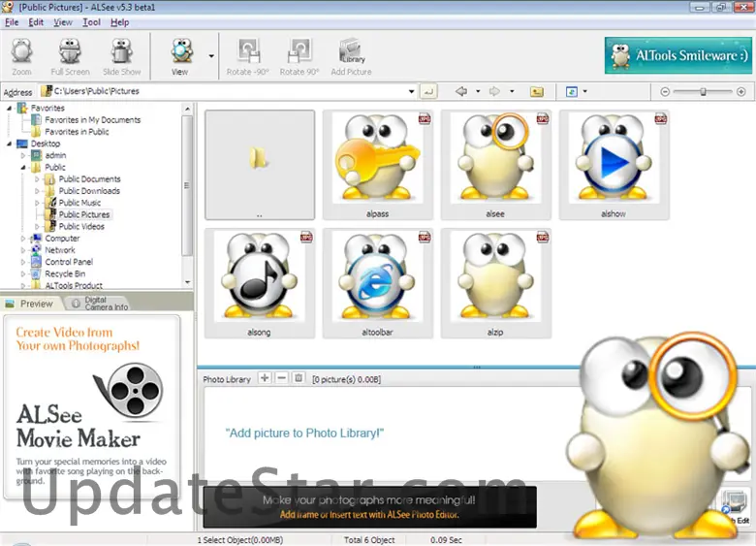Click the Rotate -90° button

point(248,57)
